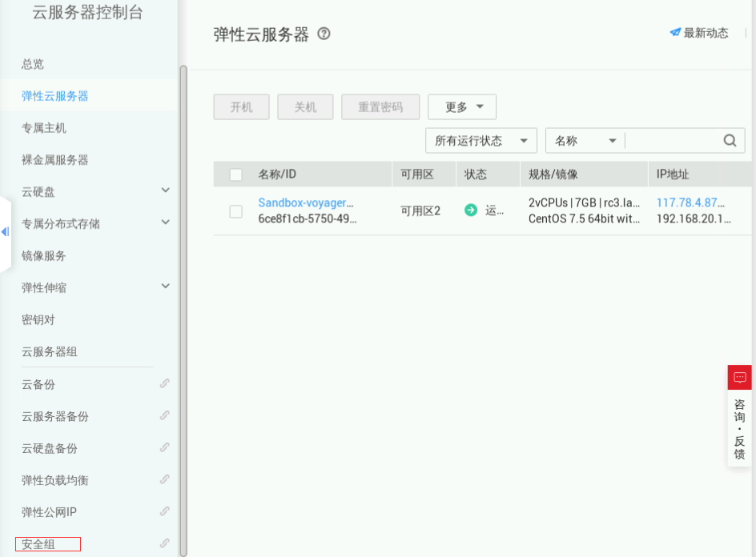Click the help question mark icon

click(x=324, y=34)
